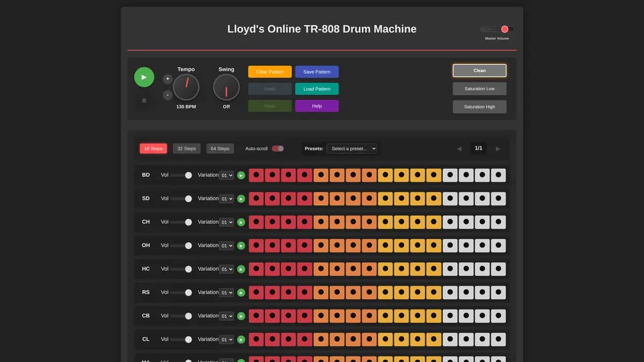Image resolution: width=644 pixels, height=362 pixels.
Task: Click the Undo button
Action: [x=270, y=89]
